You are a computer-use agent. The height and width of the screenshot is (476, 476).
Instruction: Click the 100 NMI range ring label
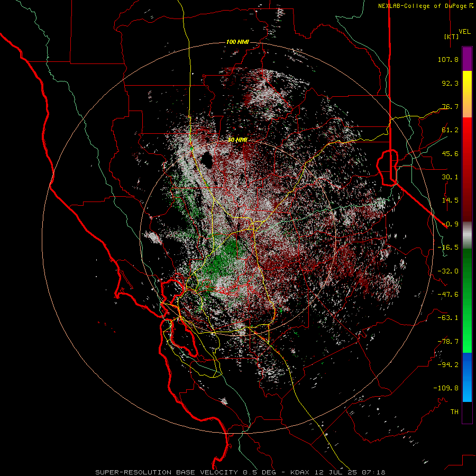point(237,42)
